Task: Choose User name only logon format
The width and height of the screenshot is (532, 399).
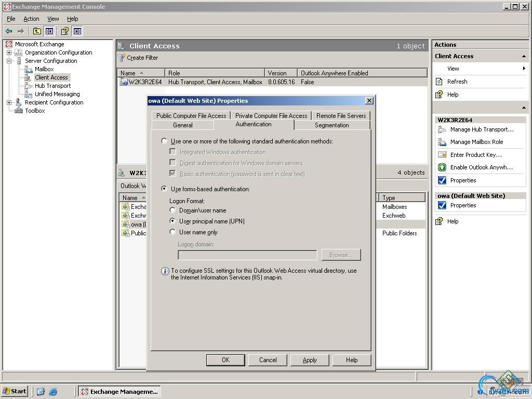Action: point(172,232)
